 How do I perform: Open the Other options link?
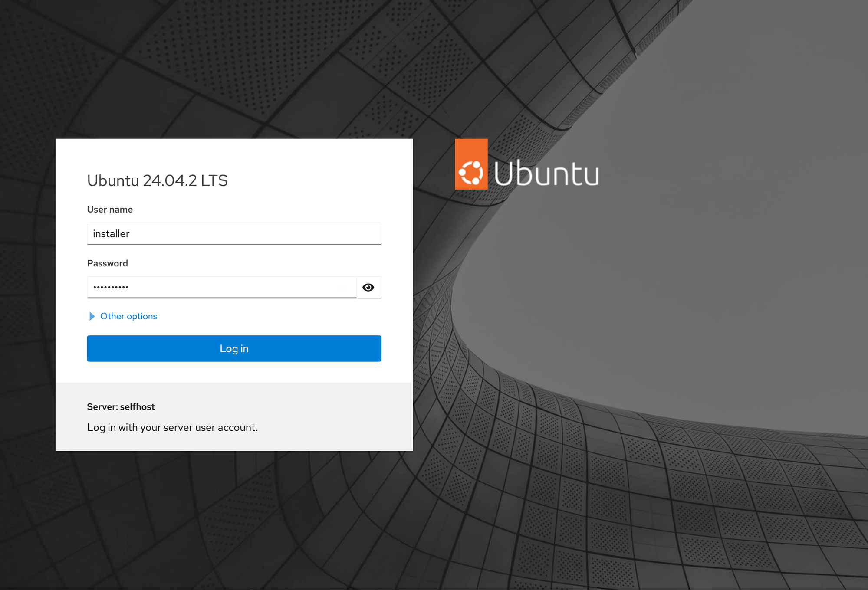click(x=128, y=316)
